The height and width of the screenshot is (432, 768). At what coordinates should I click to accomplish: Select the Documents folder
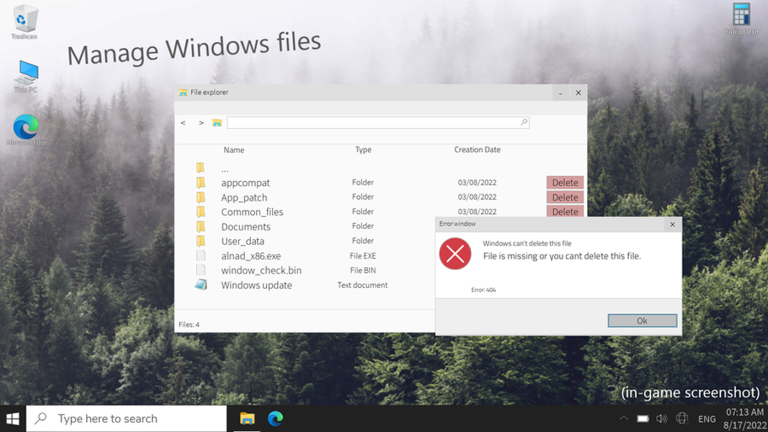pos(245,226)
